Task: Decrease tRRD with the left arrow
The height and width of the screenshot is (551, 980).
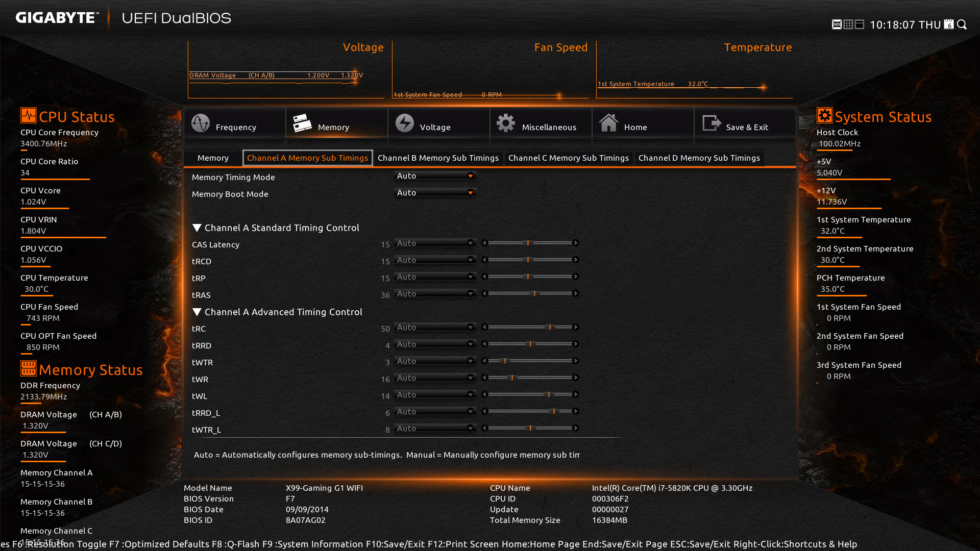Action: (485, 344)
